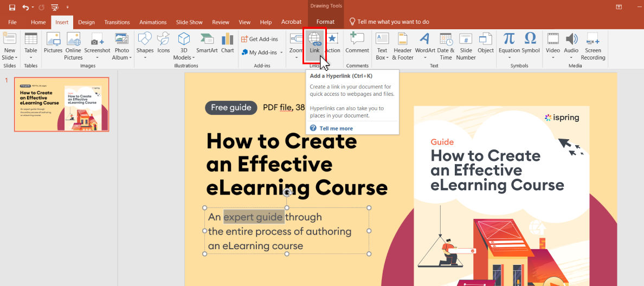Image resolution: width=644 pixels, height=286 pixels.
Task: Insert Icons
Action: click(164, 43)
